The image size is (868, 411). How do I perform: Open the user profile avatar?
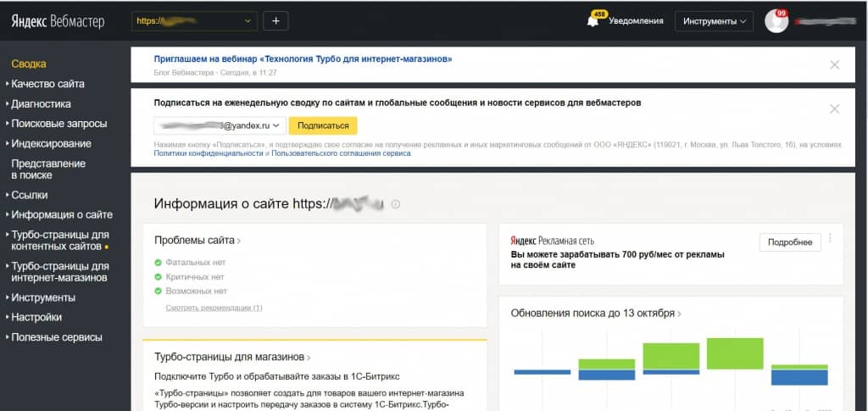776,21
